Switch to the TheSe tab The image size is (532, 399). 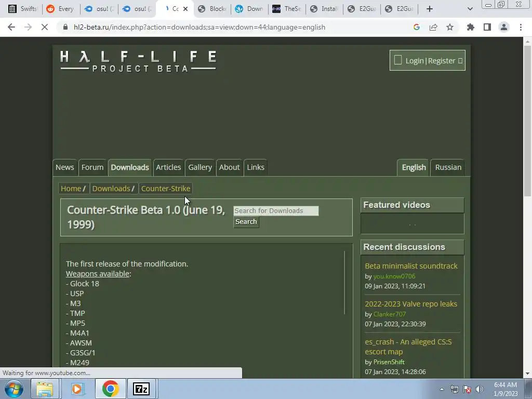[x=287, y=9]
